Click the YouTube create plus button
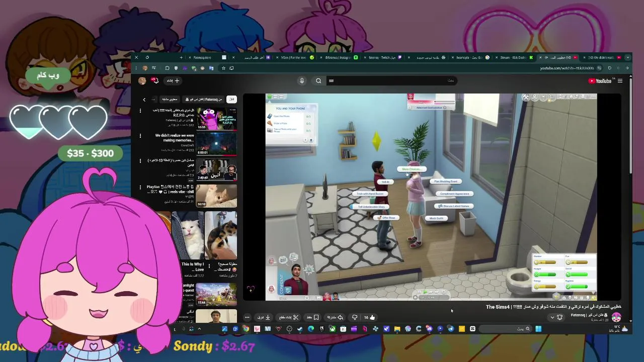This screenshot has width=644, height=362. pos(174,80)
